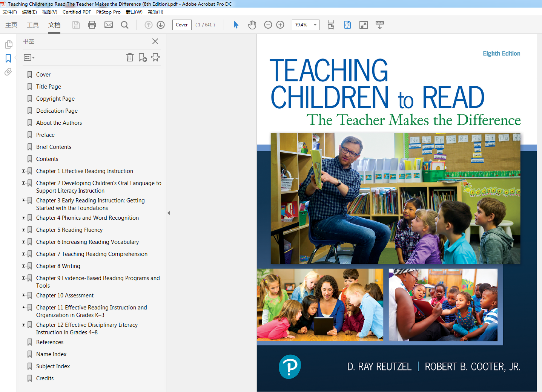Viewport: 542px width, 392px height.
Task: Choose the Hand pan tool
Action: 252,25
